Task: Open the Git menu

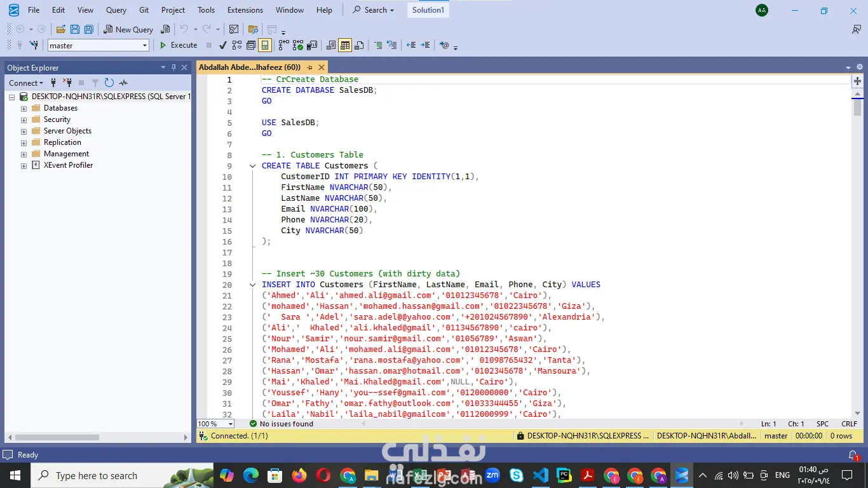Action: point(144,10)
